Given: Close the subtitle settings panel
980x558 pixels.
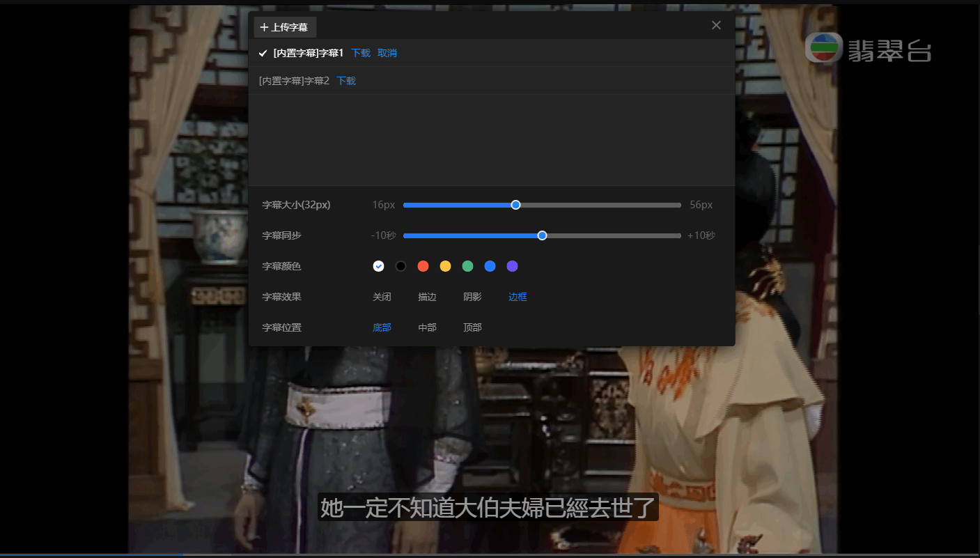Looking at the screenshot, I should (716, 25).
